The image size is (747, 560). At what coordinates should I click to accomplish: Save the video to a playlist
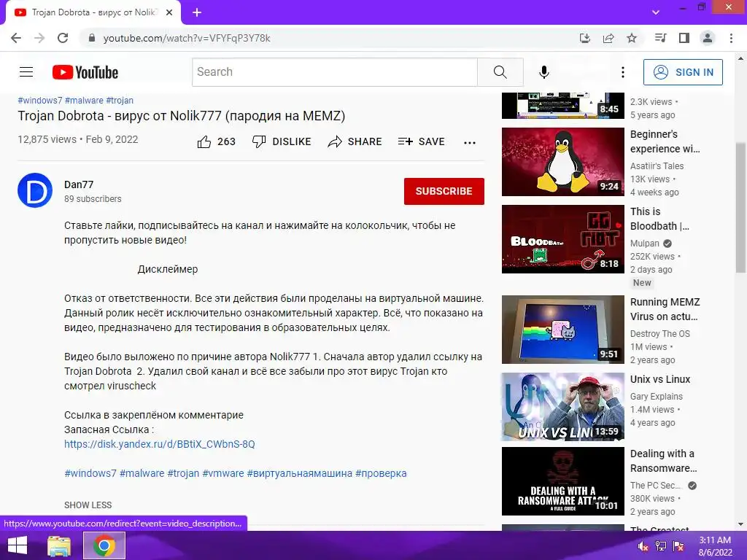tap(421, 141)
